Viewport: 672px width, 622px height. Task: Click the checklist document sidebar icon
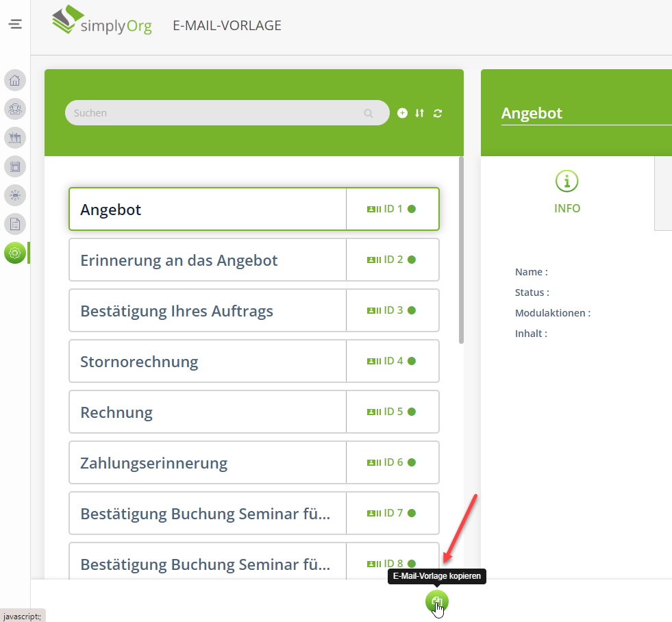15,224
